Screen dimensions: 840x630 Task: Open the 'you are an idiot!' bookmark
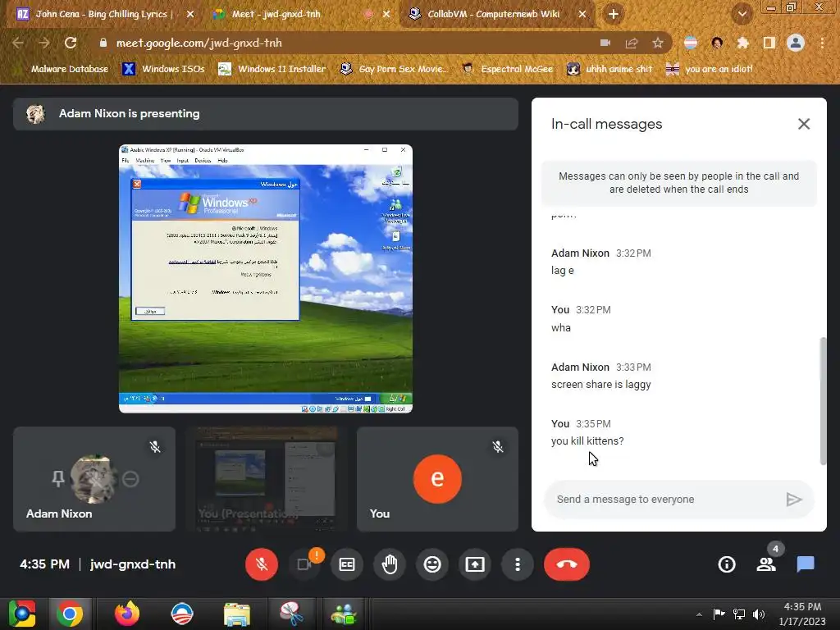pyautogui.click(x=709, y=69)
